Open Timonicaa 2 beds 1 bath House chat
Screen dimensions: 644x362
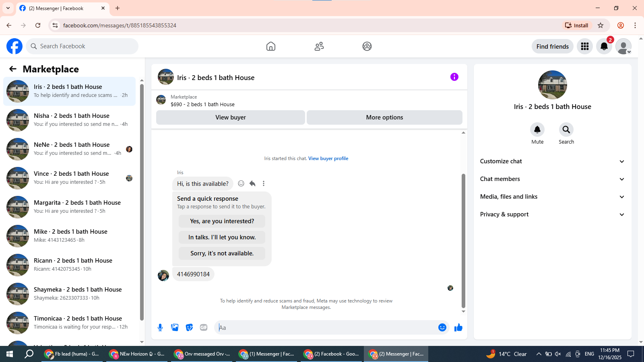pyautogui.click(x=70, y=323)
